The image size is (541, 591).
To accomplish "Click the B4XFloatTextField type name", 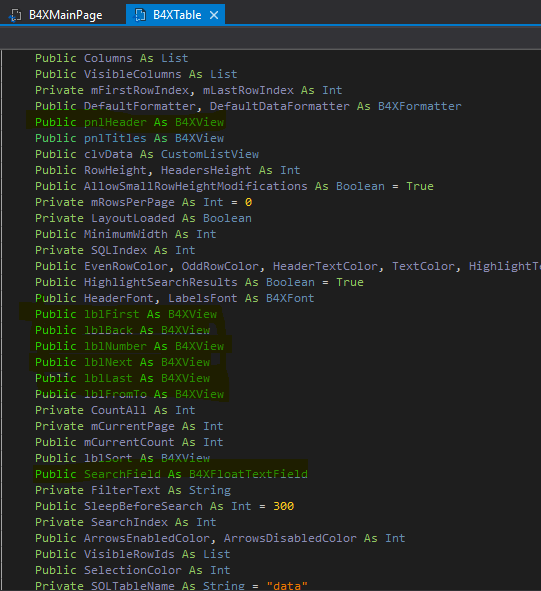I will coord(248,474).
